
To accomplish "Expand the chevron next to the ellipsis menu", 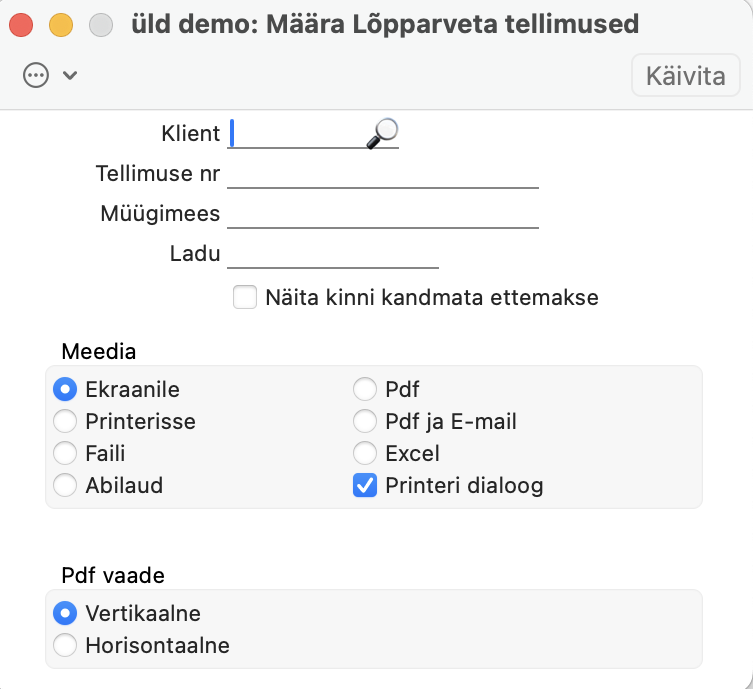I will [70, 76].
